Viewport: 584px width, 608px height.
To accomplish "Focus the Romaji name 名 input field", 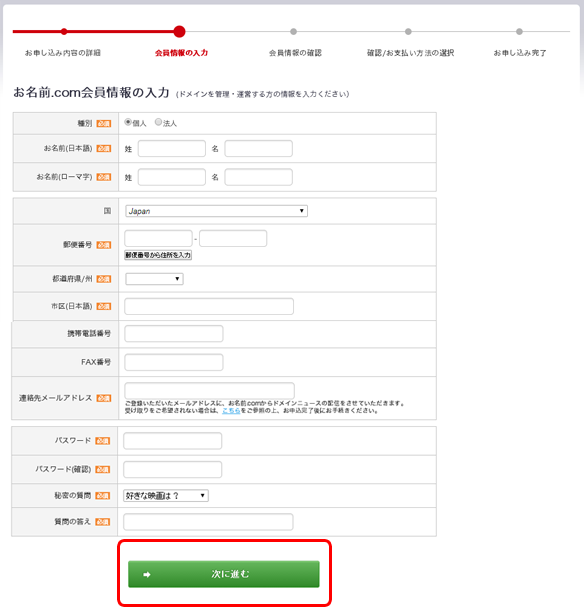I will pyautogui.click(x=259, y=177).
